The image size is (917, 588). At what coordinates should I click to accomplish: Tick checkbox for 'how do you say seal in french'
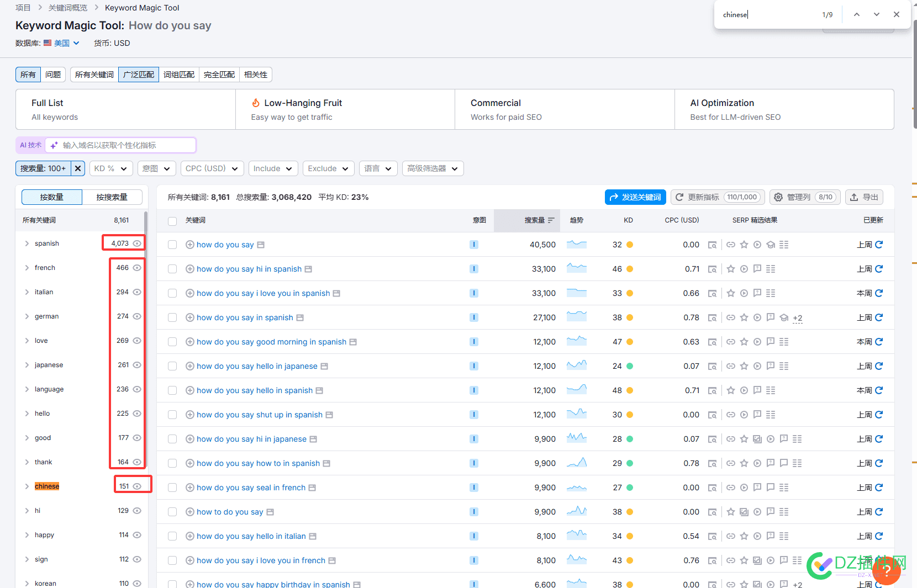tap(172, 488)
